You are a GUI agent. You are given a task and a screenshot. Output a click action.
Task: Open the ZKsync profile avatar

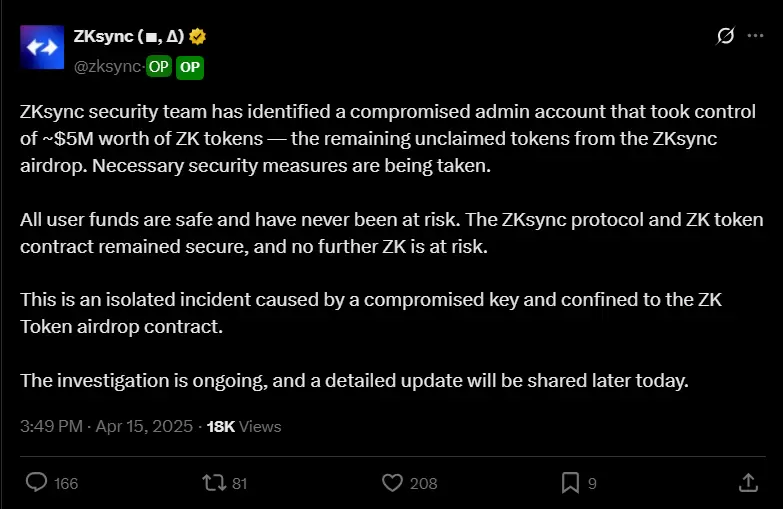click(x=42, y=47)
